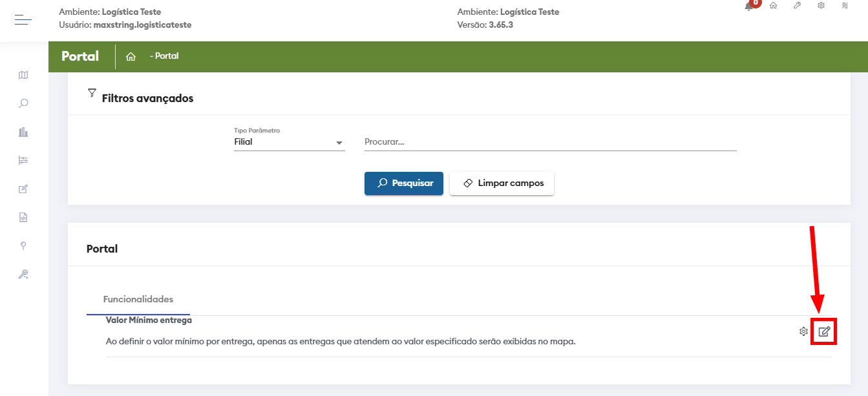Expand the Tipo Parâmetro dropdown
Viewport: 868px width, 396px height.
[x=289, y=142]
